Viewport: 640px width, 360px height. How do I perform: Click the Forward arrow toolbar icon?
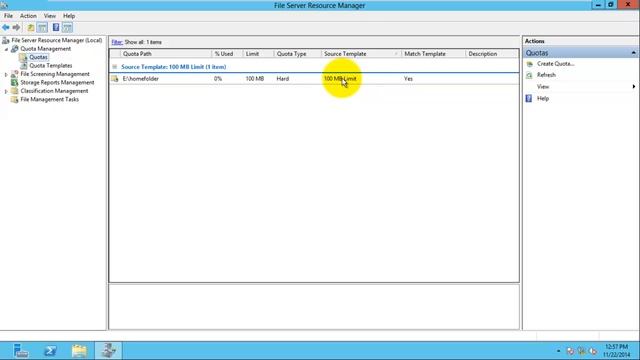point(16,27)
